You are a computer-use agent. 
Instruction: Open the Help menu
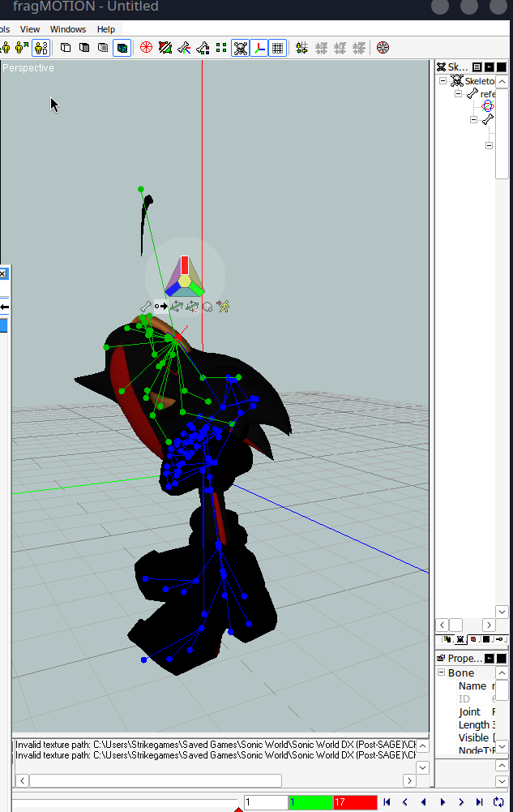pos(106,29)
